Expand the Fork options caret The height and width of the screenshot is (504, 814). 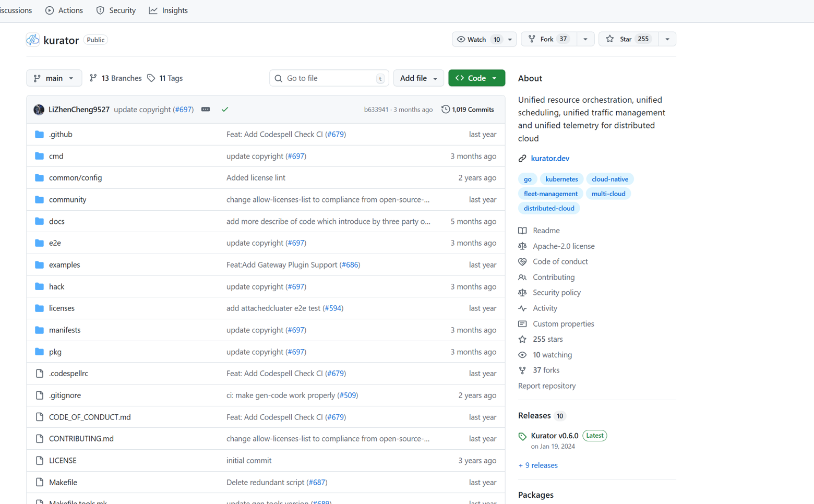point(585,39)
